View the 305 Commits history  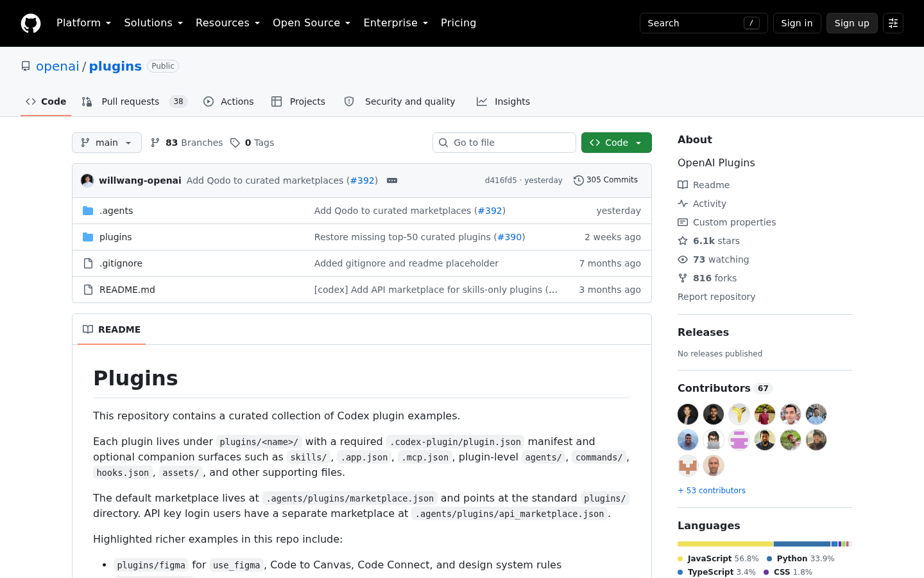pos(606,180)
